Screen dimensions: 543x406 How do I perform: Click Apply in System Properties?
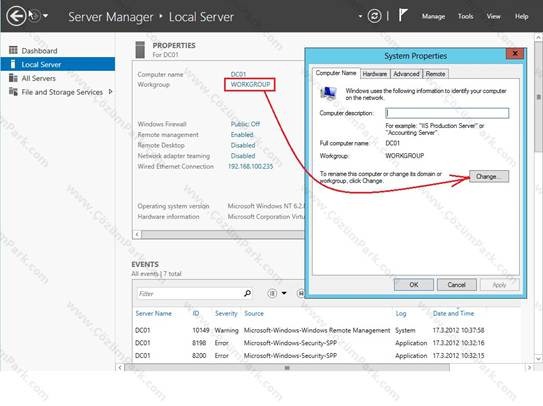click(x=499, y=285)
